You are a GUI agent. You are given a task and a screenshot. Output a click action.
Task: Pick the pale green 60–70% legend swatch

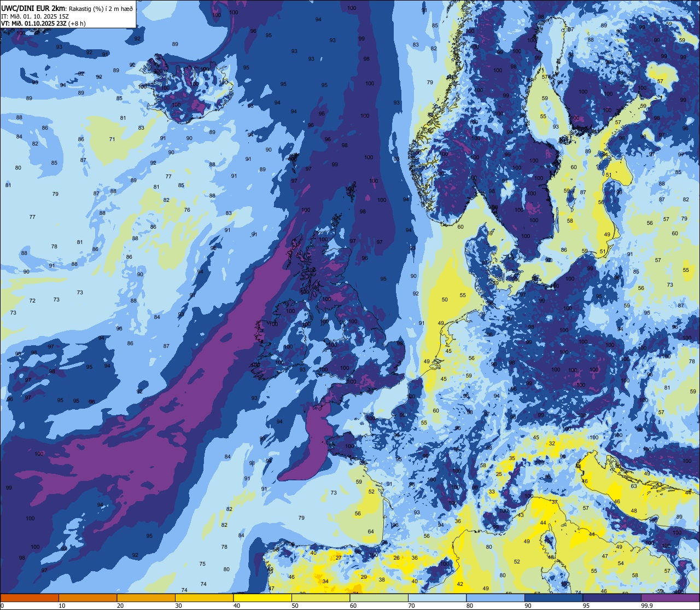tap(379, 597)
